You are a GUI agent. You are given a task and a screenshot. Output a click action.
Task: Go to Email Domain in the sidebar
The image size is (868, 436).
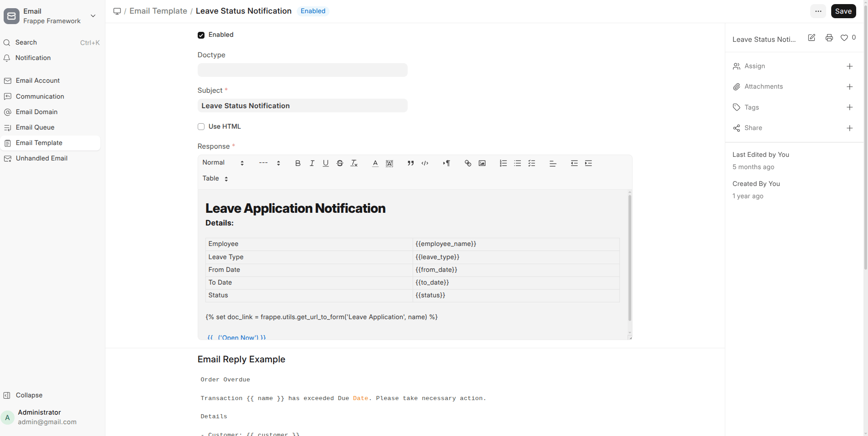click(x=36, y=112)
